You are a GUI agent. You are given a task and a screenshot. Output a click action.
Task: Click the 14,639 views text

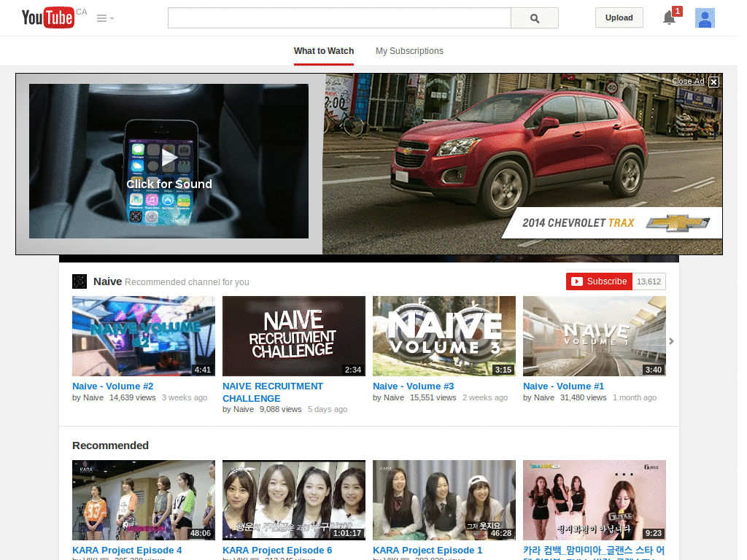pos(133,397)
